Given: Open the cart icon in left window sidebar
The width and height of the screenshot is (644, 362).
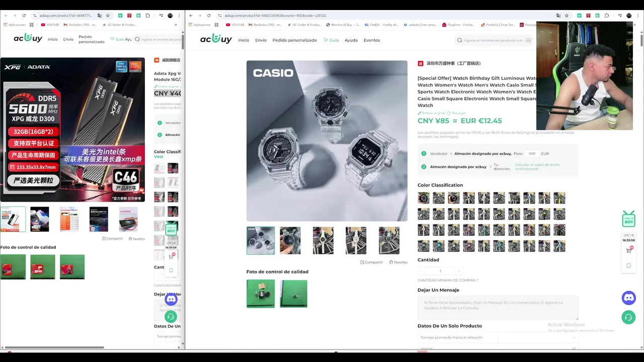Looking at the screenshot, I should tap(171, 256).
